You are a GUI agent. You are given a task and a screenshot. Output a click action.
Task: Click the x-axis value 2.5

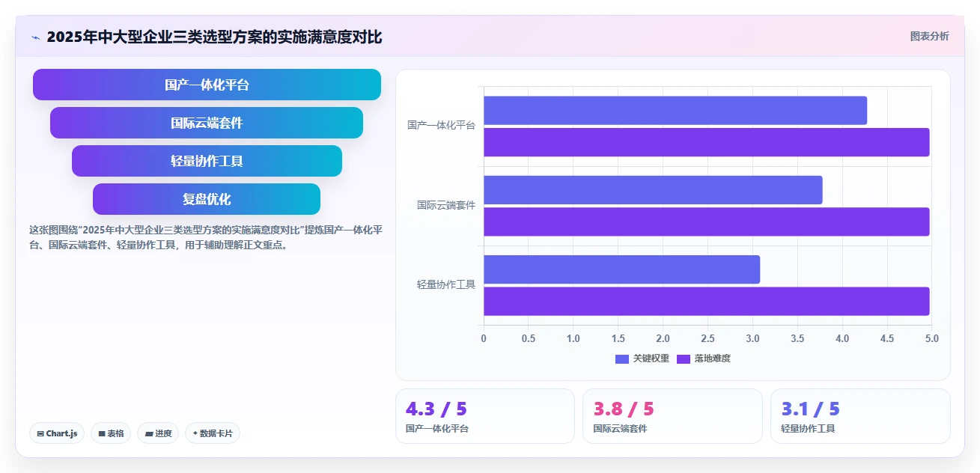(707, 339)
